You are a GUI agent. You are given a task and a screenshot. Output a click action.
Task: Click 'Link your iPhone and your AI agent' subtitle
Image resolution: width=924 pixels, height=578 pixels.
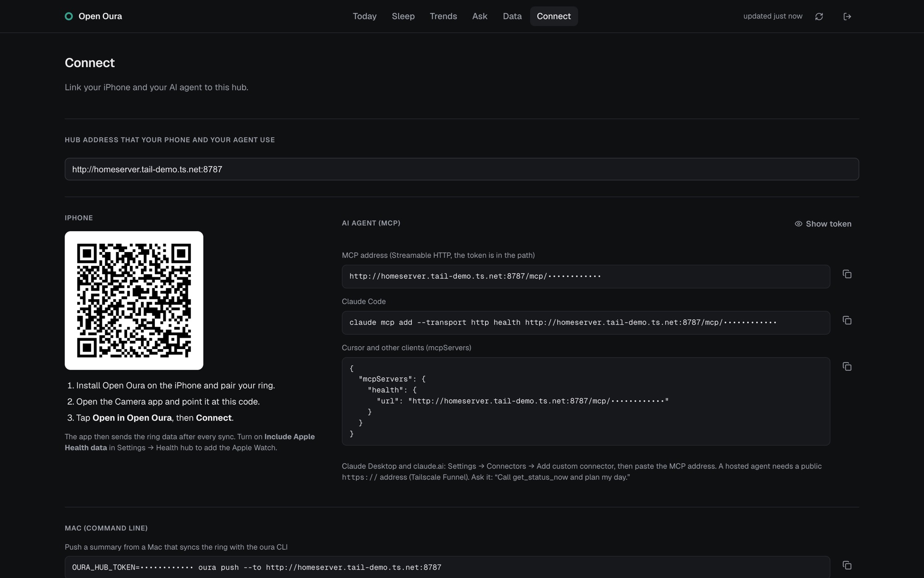(x=156, y=87)
